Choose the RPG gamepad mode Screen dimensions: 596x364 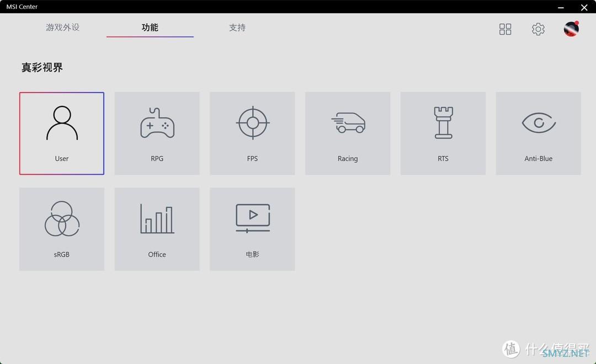point(157,133)
